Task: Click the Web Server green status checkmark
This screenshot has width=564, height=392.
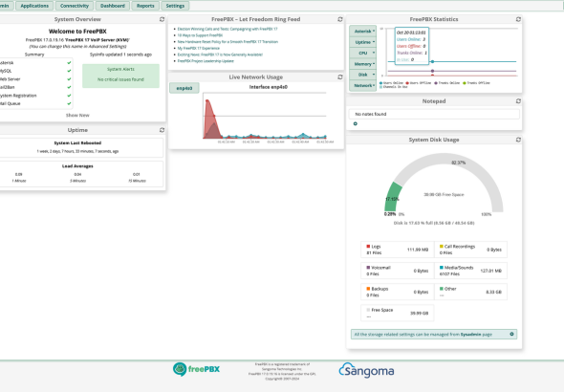Action: (69, 79)
